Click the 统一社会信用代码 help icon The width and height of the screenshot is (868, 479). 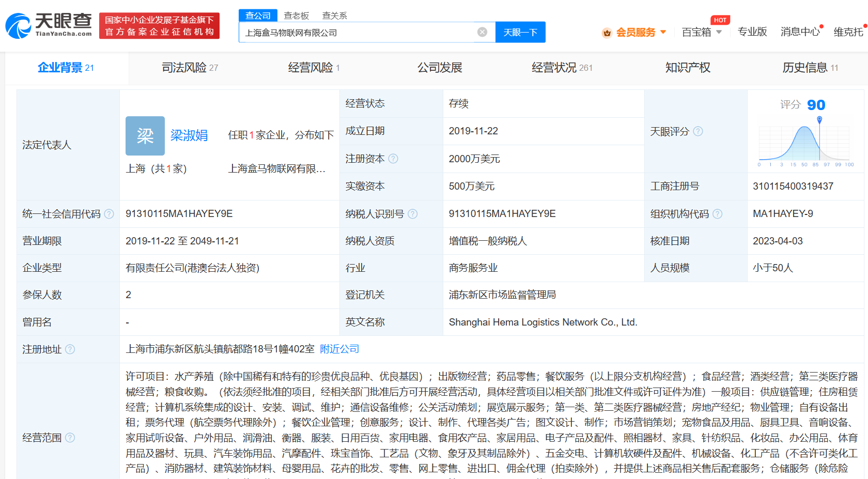coord(109,213)
